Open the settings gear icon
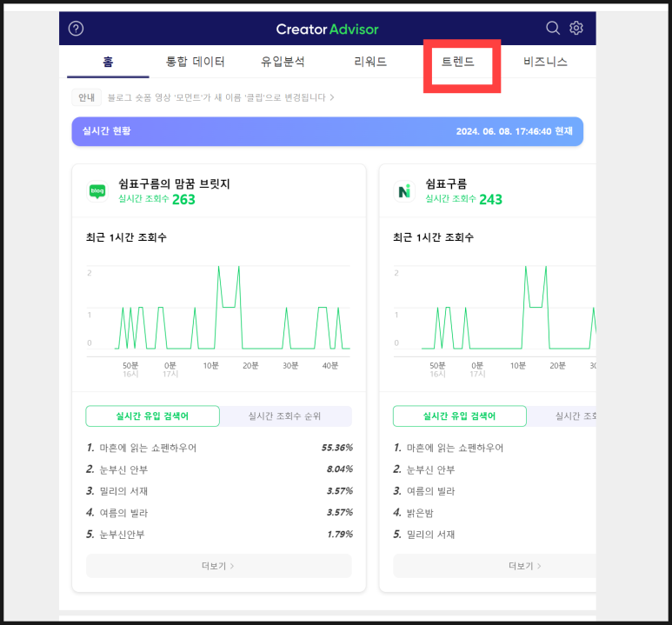672x625 pixels. pyautogui.click(x=576, y=29)
